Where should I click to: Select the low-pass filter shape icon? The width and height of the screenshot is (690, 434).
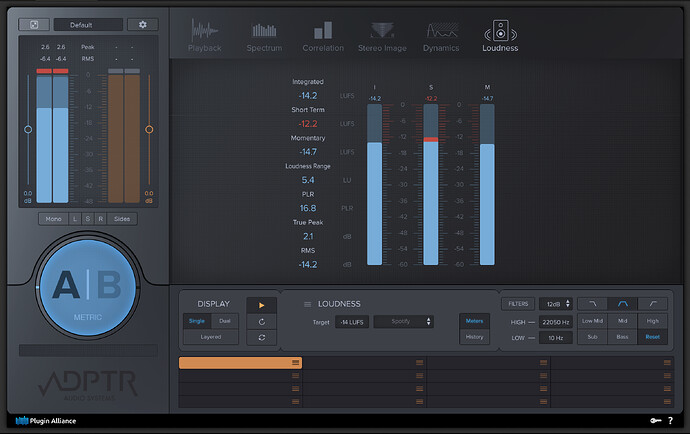tap(592, 304)
